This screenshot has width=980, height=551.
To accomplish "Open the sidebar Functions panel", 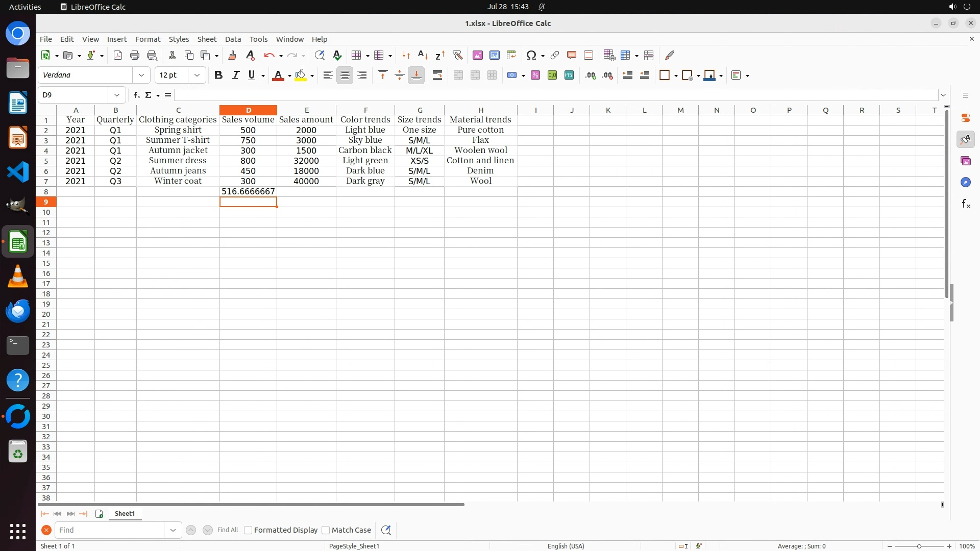I will click(x=966, y=204).
